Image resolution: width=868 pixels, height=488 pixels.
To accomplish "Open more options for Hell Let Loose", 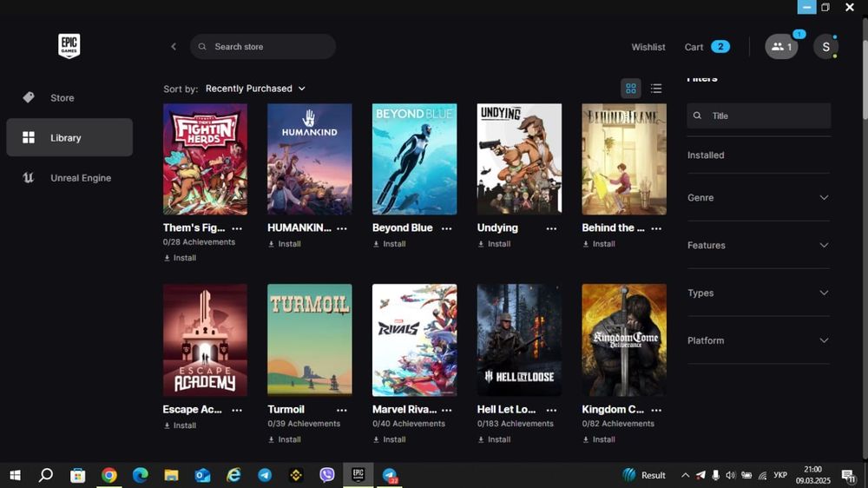I will [x=551, y=410].
